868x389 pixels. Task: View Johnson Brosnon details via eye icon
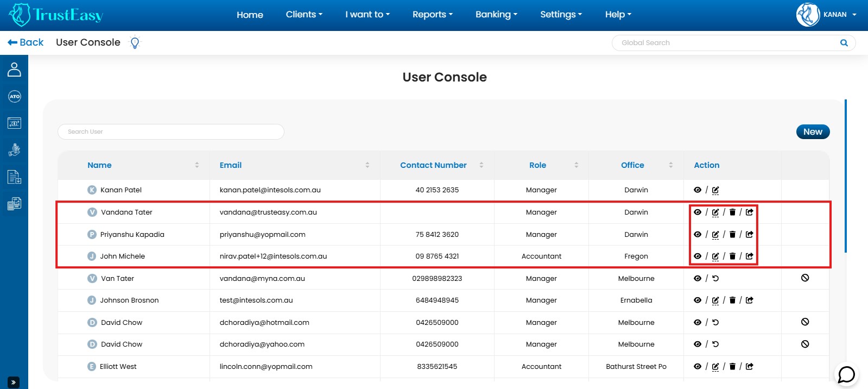698,300
